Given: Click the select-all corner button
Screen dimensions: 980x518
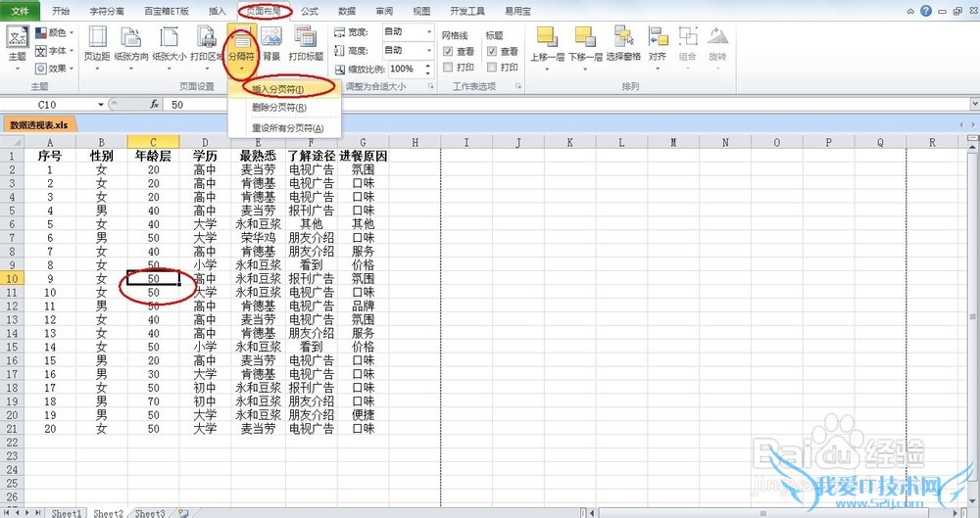Looking at the screenshot, I should [x=11, y=142].
